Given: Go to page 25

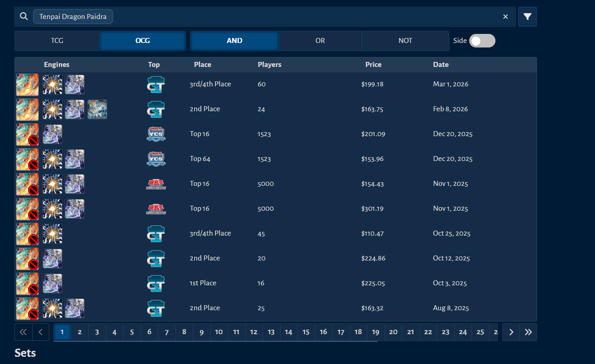Looking at the screenshot, I should coord(480,332).
